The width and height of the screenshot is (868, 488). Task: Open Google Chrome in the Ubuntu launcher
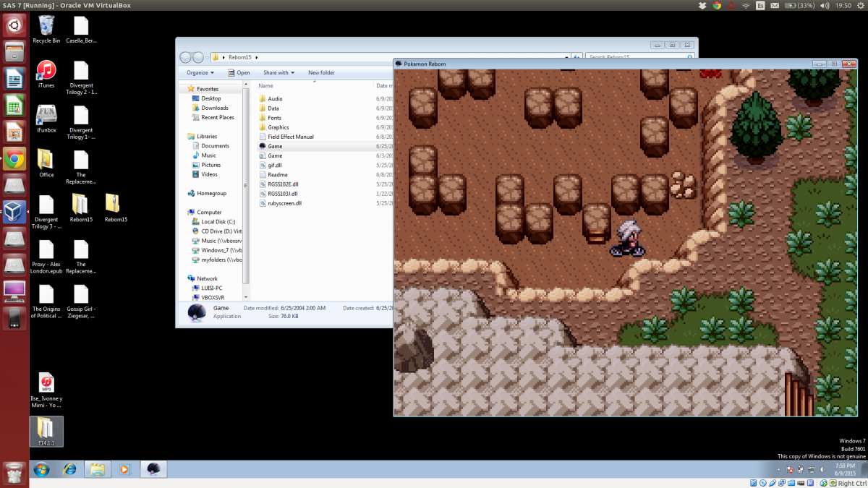(x=14, y=159)
